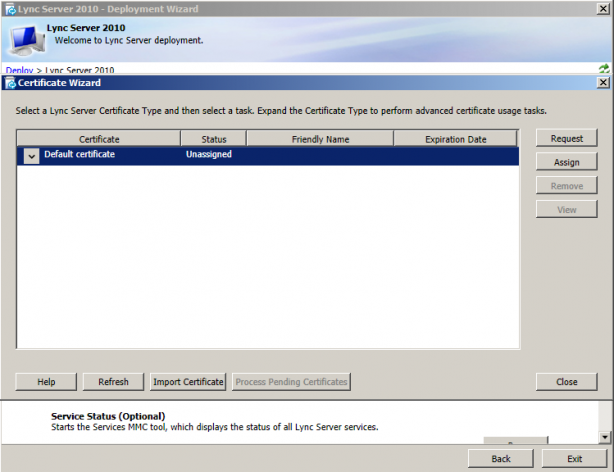Viewport: 614px width, 472px height.
Task: Click the Remove button
Action: coord(566,186)
